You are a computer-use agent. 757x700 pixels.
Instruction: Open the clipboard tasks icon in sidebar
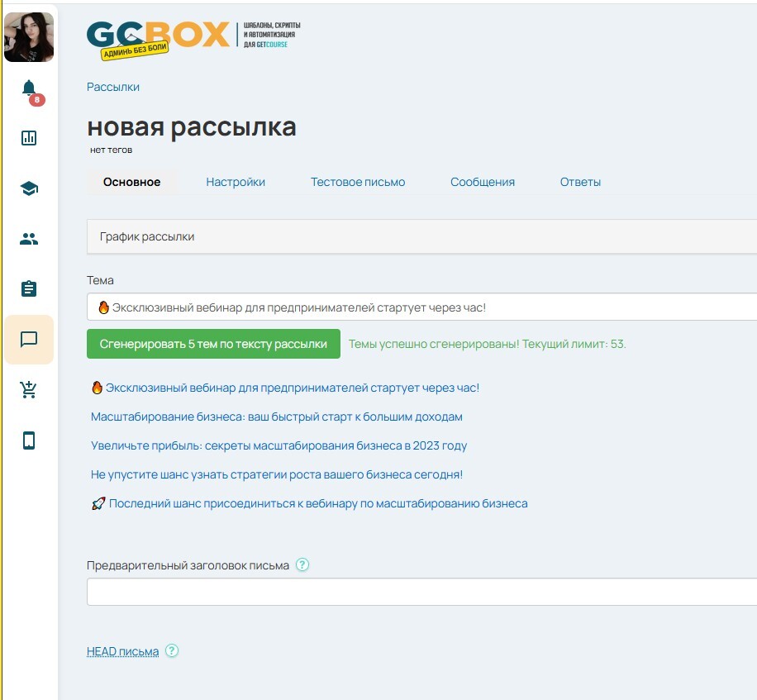click(x=29, y=289)
